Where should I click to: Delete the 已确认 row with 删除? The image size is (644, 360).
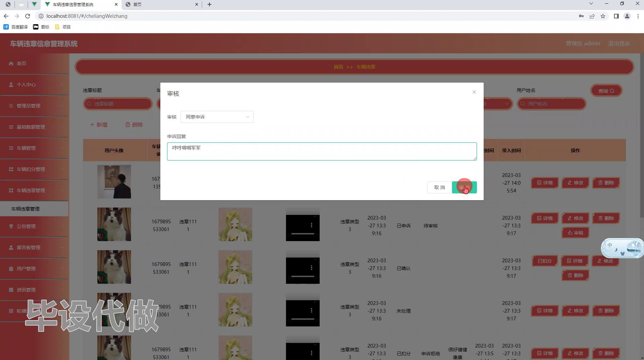pos(575,275)
